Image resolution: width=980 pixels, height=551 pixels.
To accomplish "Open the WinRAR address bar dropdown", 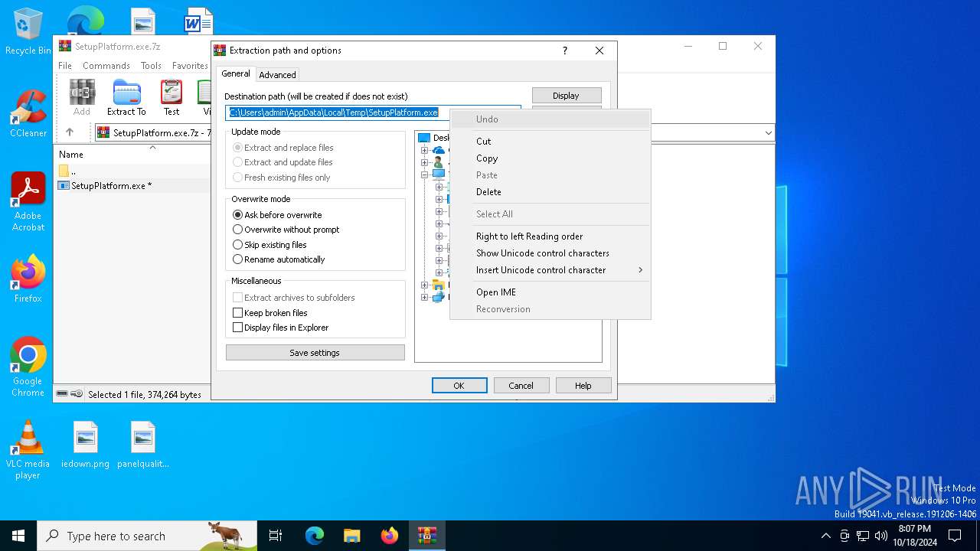I will 768,133.
